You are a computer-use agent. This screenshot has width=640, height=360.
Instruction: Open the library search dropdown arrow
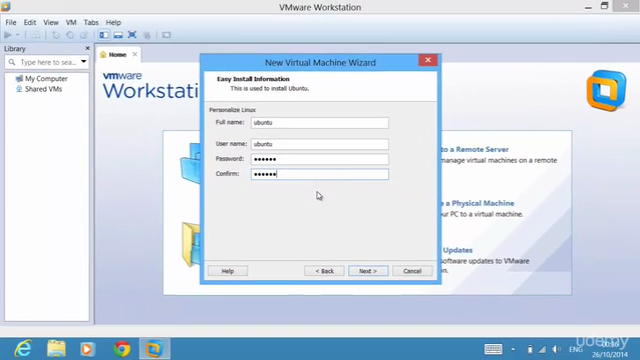[x=84, y=62]
